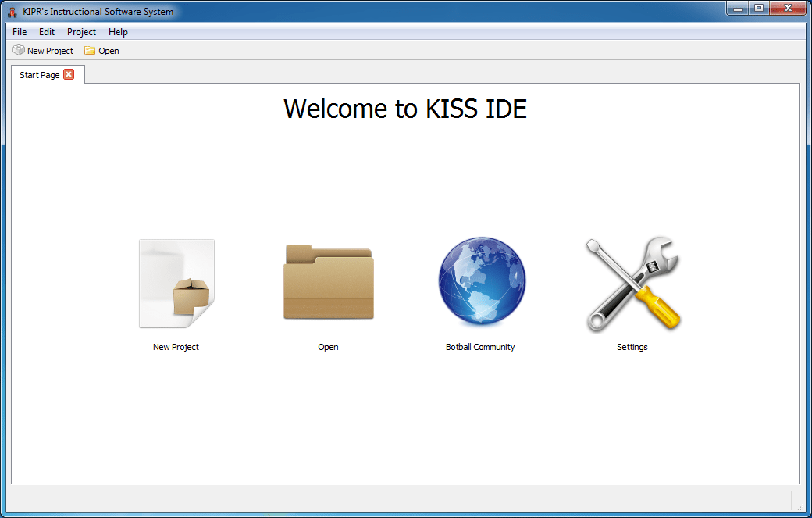Click the KIPR app icon in the title bar

[12, 12]
